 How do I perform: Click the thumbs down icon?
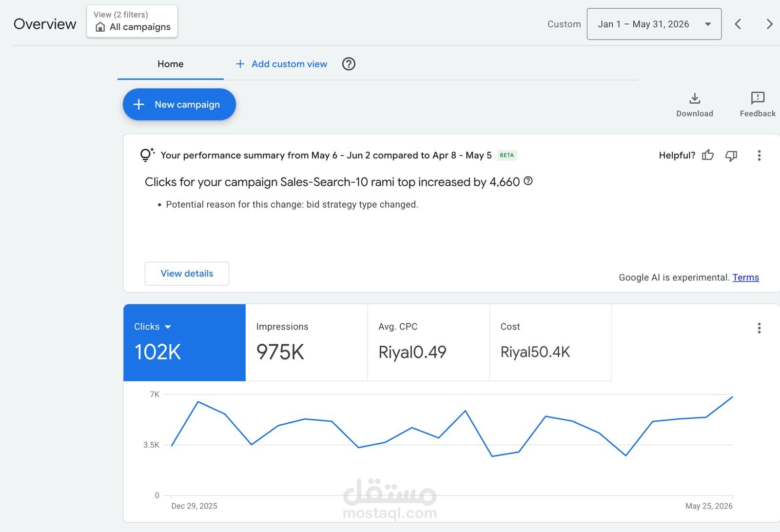731,156
